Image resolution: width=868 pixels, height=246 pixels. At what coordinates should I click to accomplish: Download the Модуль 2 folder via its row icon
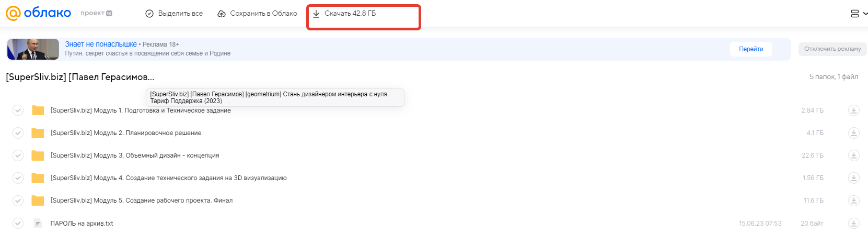(x=853, y=133)
